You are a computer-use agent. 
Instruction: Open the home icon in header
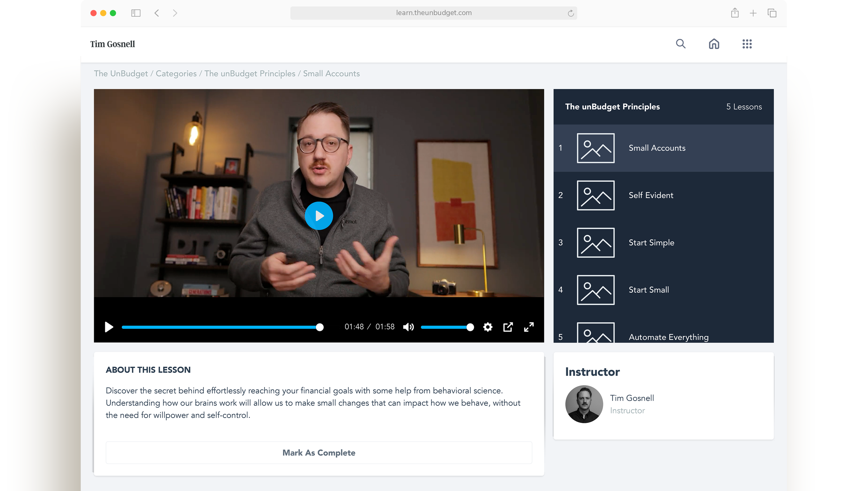[x=714, y=44]
